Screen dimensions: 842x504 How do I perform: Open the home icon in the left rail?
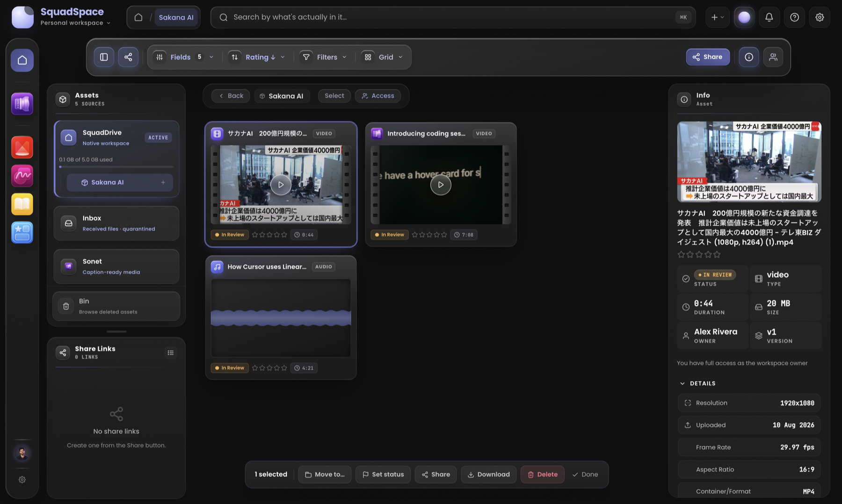(x=22, y=60)
